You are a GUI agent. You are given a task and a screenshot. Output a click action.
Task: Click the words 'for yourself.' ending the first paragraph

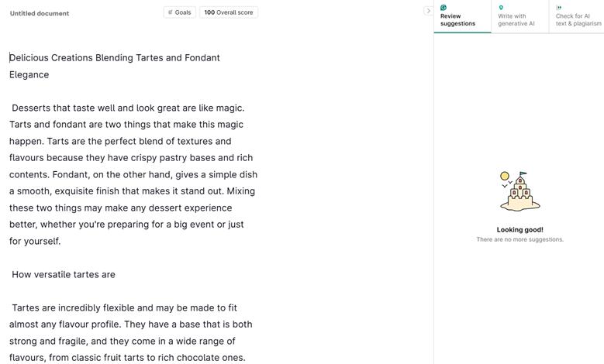35,242
